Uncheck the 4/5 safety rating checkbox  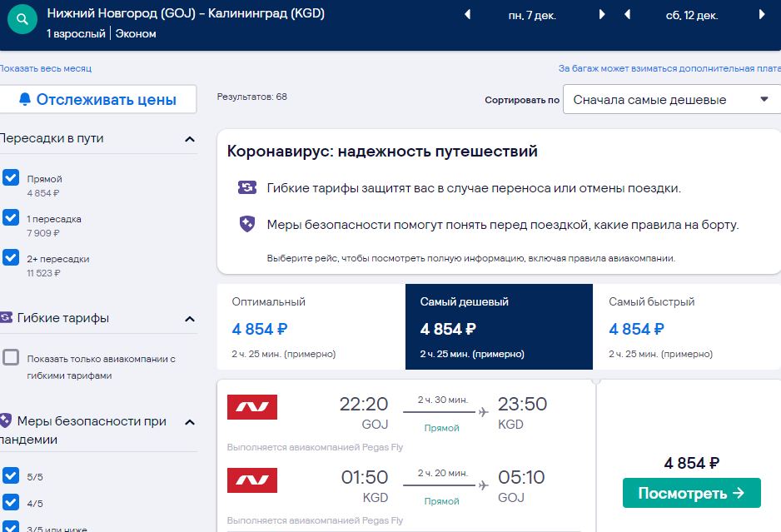pyautogui.click(x=11, y=503)
